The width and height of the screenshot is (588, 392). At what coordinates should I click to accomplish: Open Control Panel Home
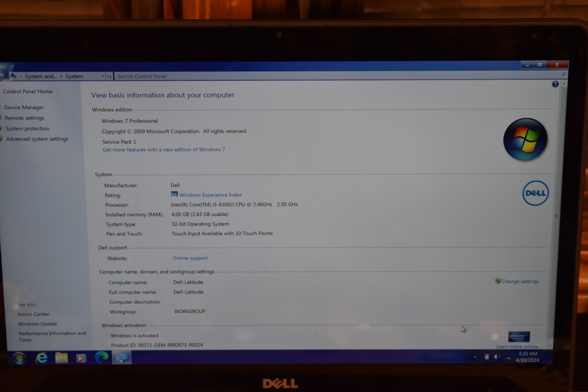28,91
